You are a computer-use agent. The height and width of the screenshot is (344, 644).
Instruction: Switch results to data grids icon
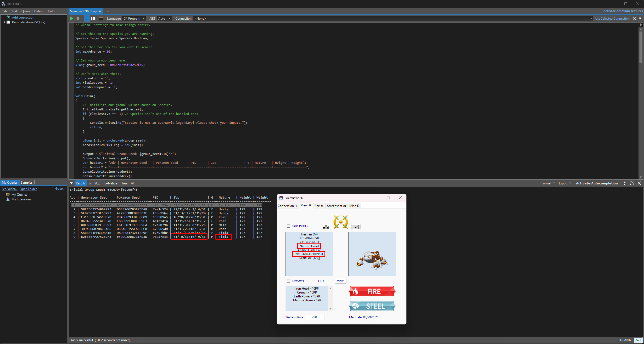(x=93, y=19)
